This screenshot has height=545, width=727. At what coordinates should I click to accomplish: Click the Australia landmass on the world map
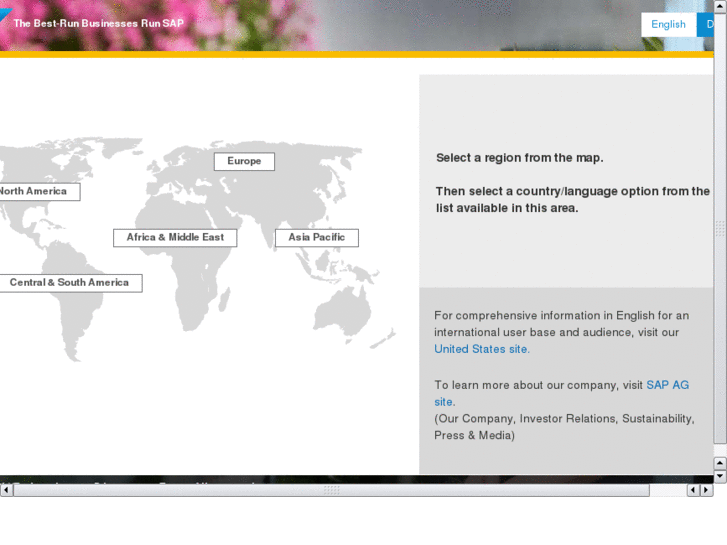(x=343, y=312)
